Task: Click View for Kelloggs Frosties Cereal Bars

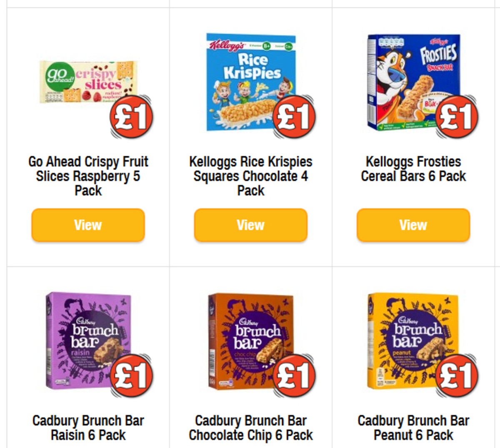Action: (412, 225)
